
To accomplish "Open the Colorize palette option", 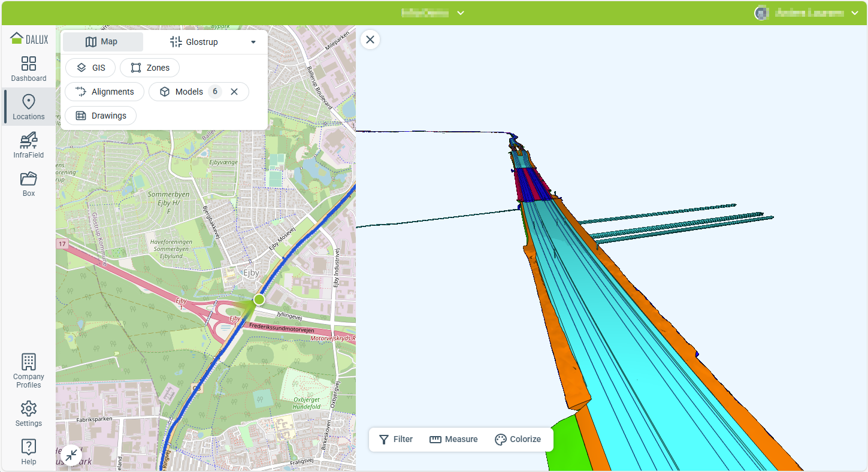I will pos(518,439).
